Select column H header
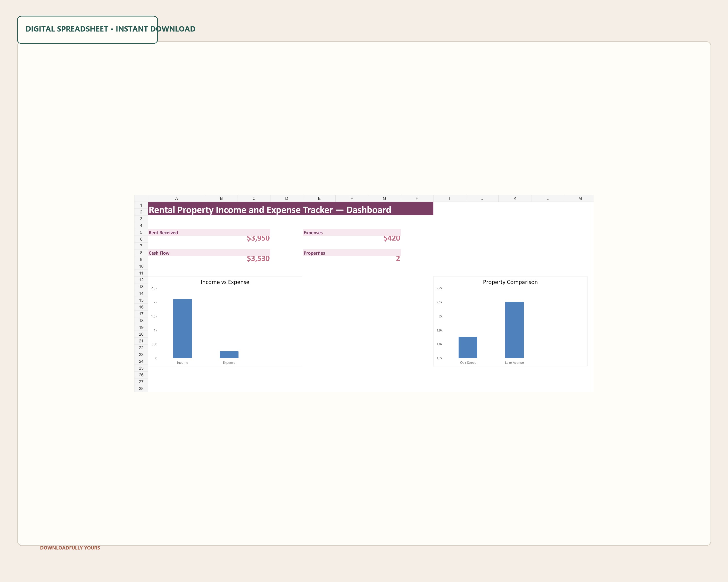The width and height of the screenshot is (728, 582). coord(417,198)
